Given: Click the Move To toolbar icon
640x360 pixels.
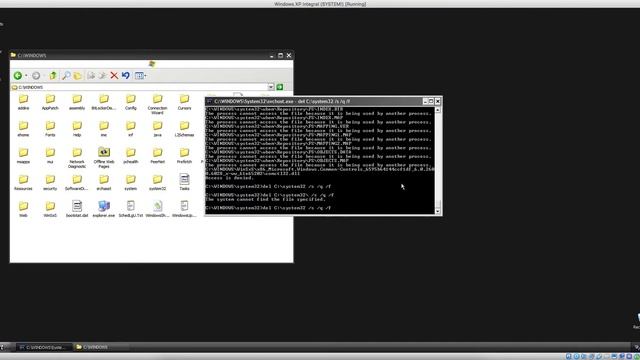Looking at the screenshot, I should click(91, 76).
